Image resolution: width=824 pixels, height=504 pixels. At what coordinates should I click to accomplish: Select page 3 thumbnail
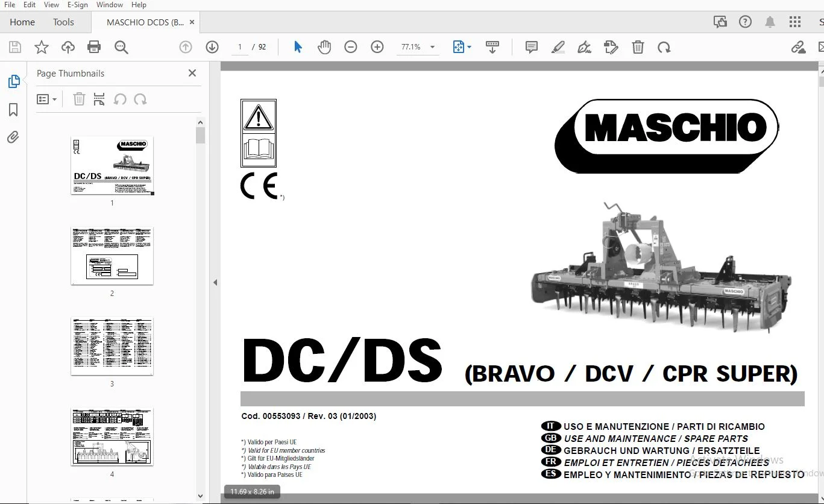[112, 346]
